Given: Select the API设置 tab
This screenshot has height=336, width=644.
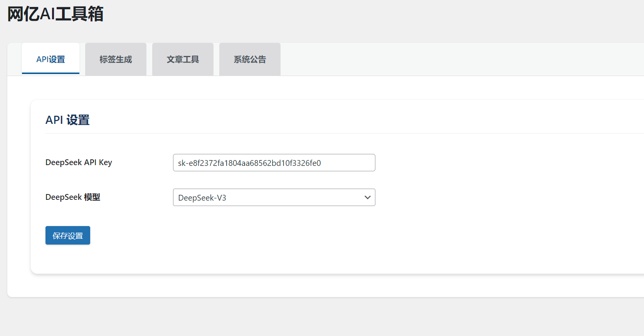Looking at the screenshot, I should point(50,59).
